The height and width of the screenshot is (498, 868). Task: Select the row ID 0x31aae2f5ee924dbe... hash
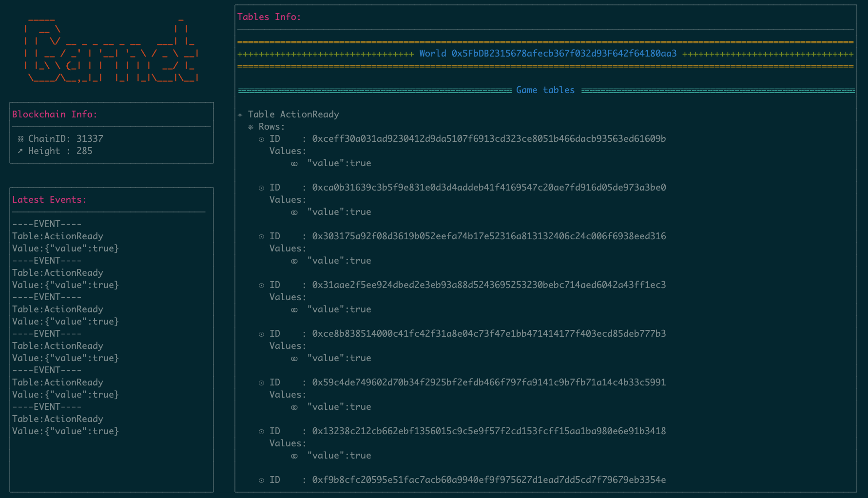489,285
